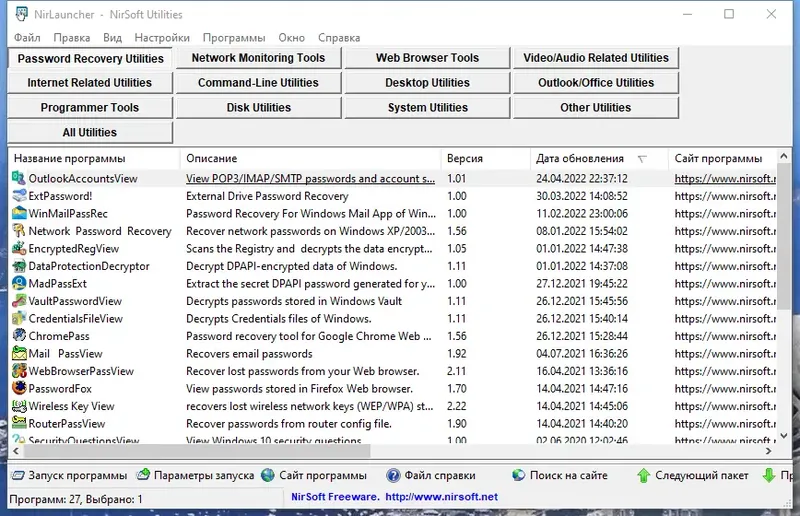Open Параметры запуска from bottom toolbar
The image size is (800, 516).
click(194, 475)
